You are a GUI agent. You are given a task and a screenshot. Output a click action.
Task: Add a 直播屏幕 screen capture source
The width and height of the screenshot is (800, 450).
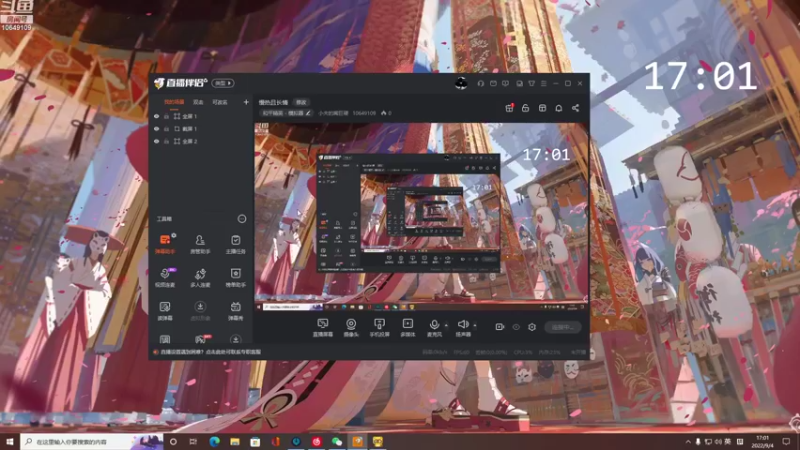point(322,328)
